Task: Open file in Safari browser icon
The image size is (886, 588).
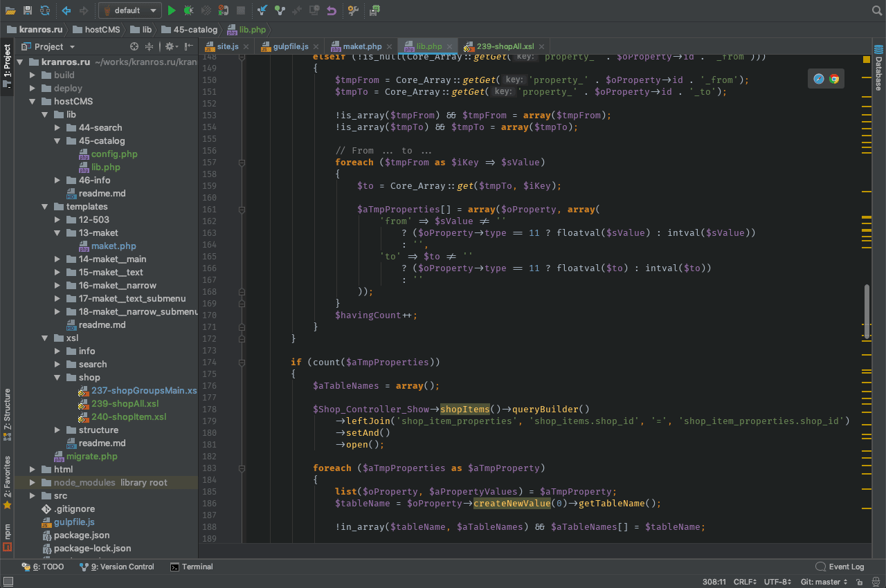Action: (x=819, y=79)
